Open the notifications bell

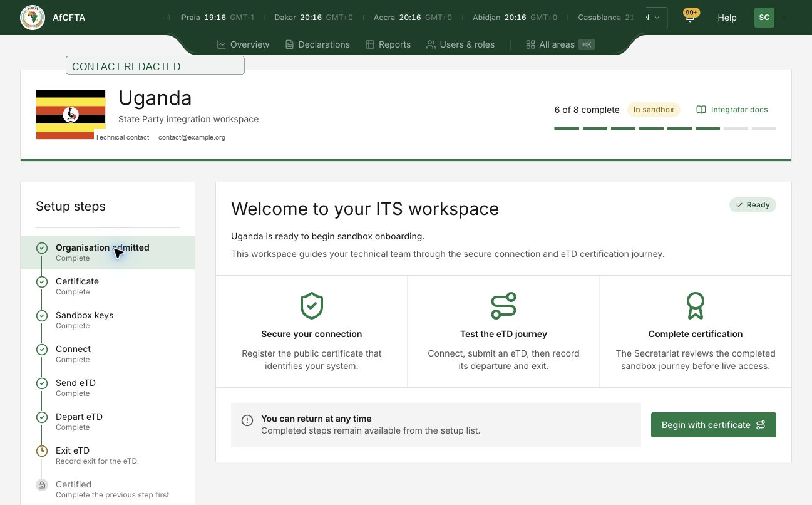coord(690,18)
